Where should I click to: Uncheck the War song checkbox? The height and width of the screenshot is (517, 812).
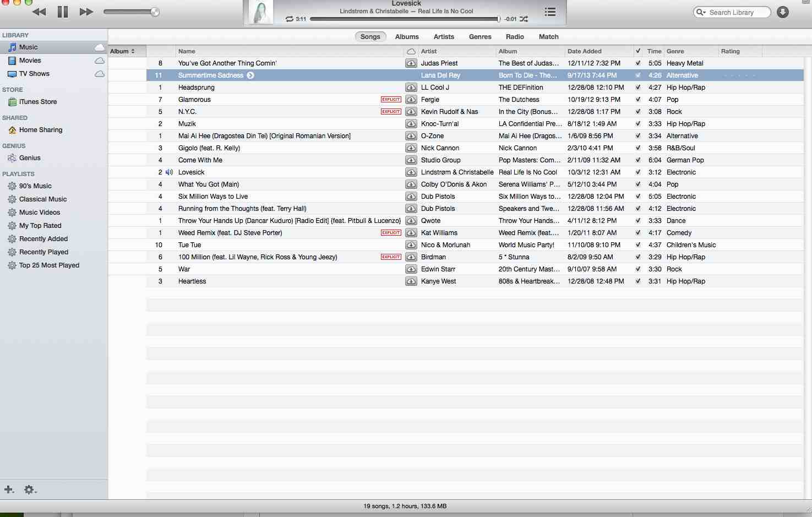click(x=638, y=269)
